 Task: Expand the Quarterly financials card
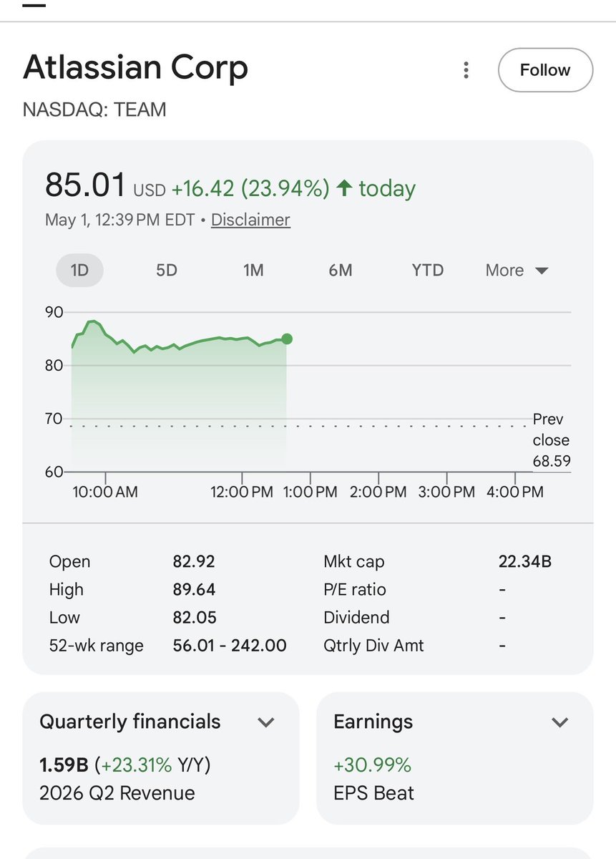266,722
